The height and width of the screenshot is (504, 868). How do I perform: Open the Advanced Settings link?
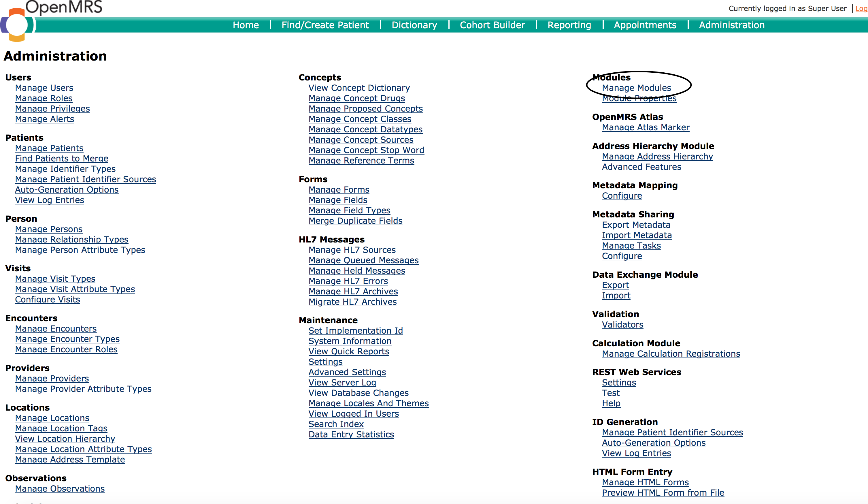click(x=347, y=372)
